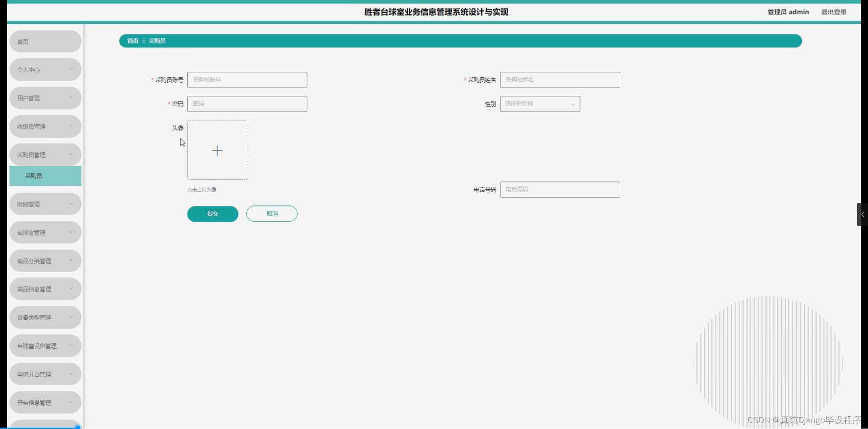Expand the 时段管理 section

[x=45, y=204]
